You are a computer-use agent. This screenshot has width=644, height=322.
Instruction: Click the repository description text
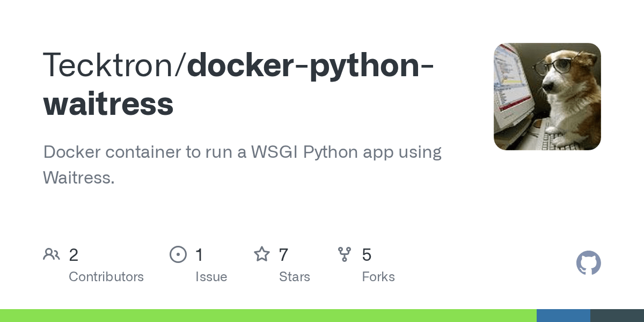point(242,164)
